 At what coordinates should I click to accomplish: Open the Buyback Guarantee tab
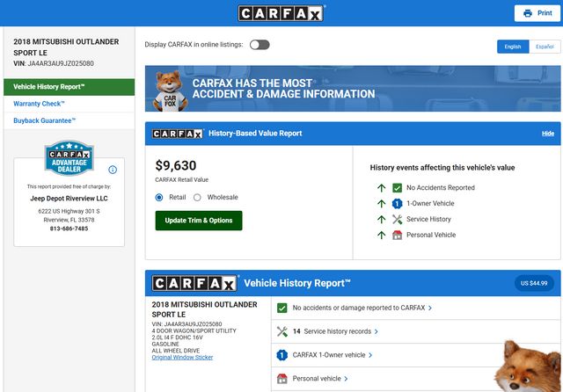coord(45,120)
